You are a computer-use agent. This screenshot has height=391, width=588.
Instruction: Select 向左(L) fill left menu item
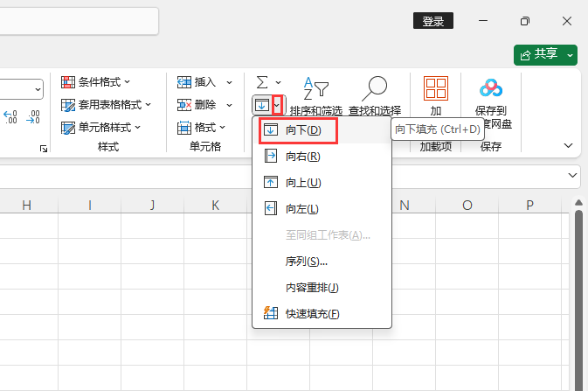click(322, 208)
